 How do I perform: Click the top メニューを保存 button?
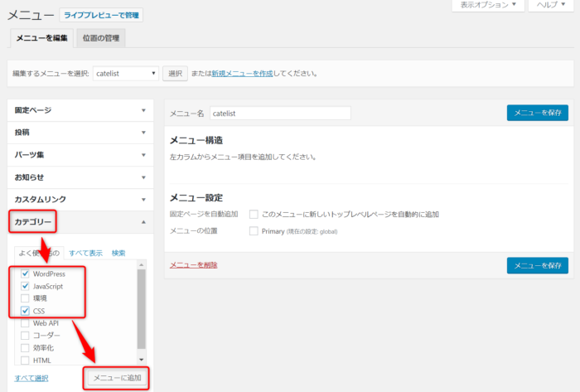tap(537, 113)
